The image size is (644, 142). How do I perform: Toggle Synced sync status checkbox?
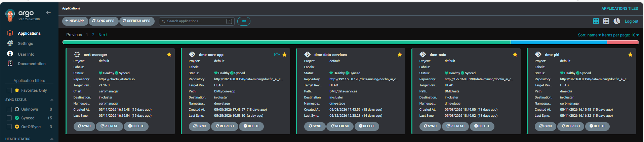[9, 118]
